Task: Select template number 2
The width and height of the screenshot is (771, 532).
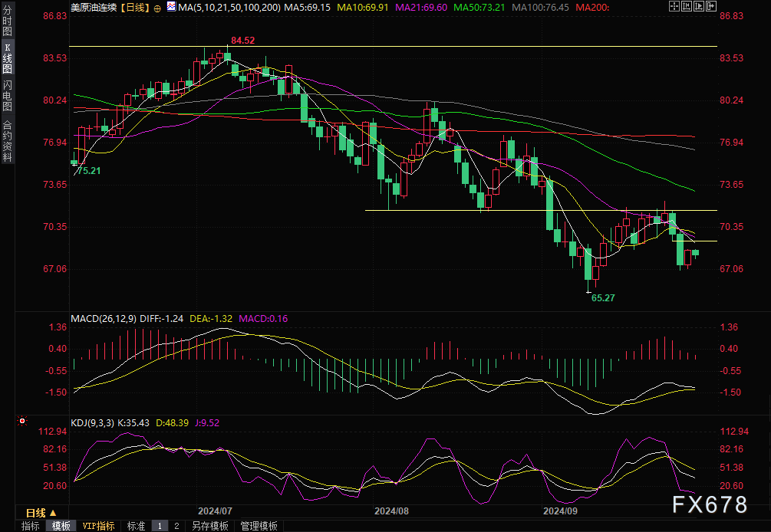Action: (176, 526)
